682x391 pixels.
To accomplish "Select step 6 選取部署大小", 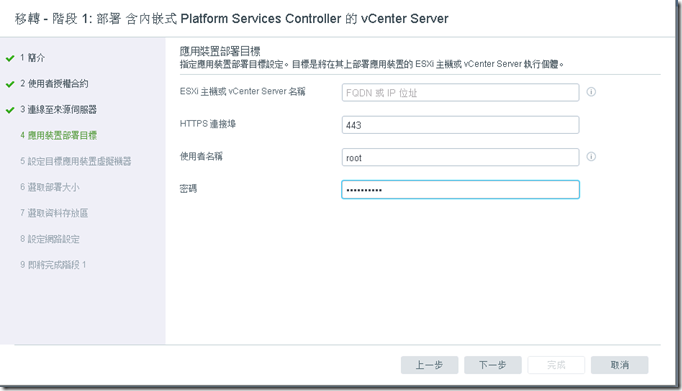I will click(x=50, y=187).
